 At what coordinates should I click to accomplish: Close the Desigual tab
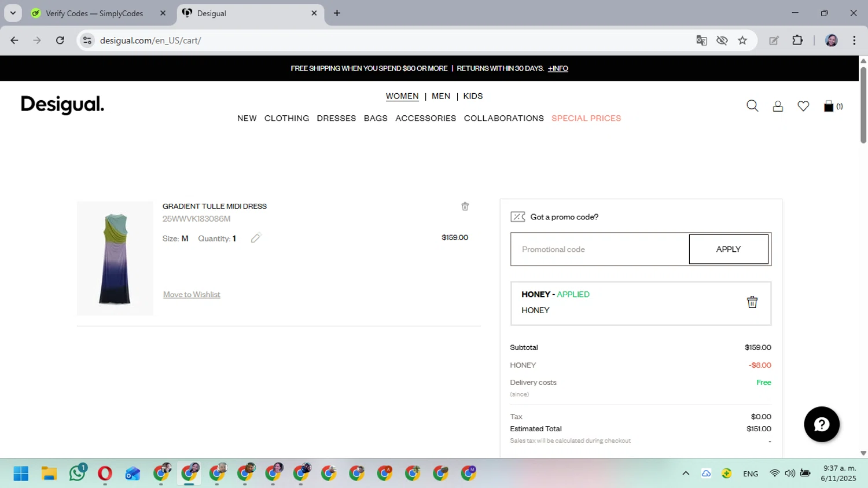(x=314, y=13)
